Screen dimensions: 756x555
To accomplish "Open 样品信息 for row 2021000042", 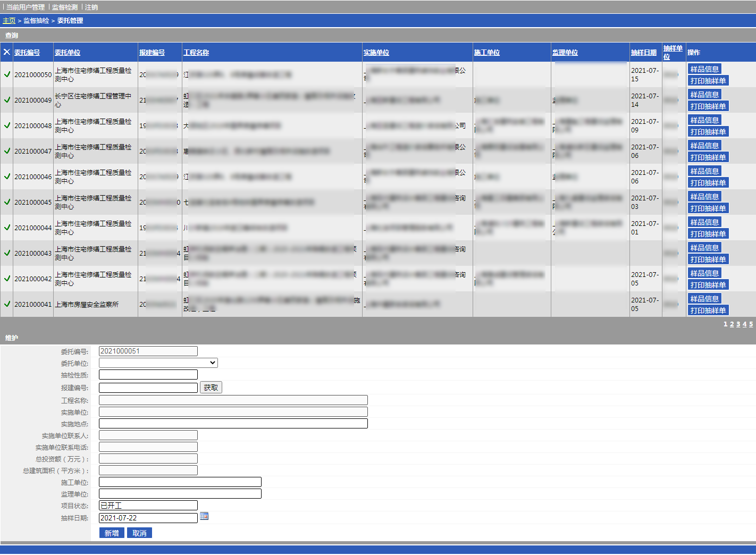I will tap(704, 273).
